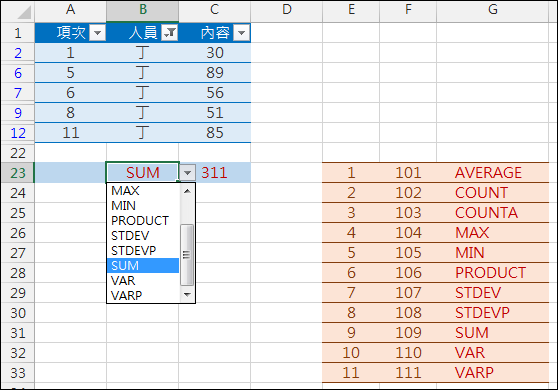Choose VARP from the dropdown list
The height and width of the screenshot is (390, 558).
pyautogui.click(x=143, y=295)
